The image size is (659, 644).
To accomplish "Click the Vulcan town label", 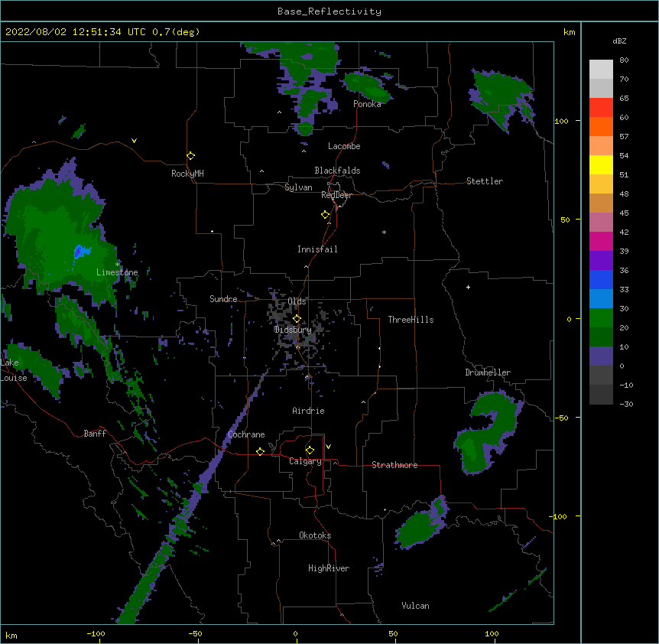I will [x=415, y=606].
